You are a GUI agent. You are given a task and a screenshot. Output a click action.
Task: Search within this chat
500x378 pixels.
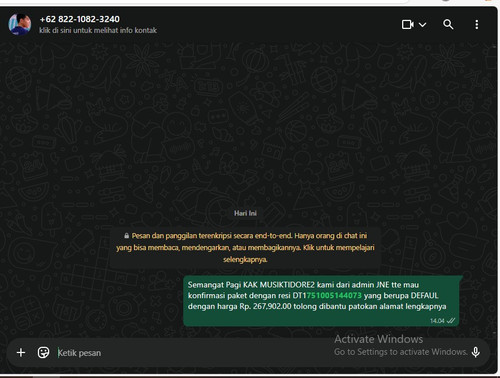coord(448,24)
